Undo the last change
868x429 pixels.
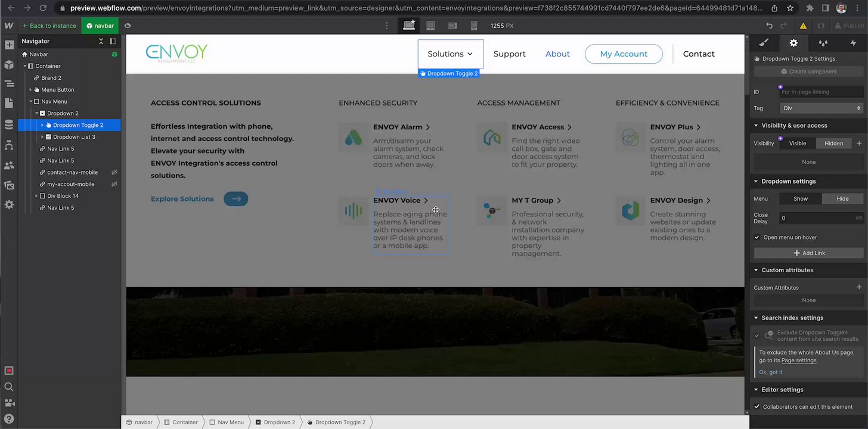770,26
